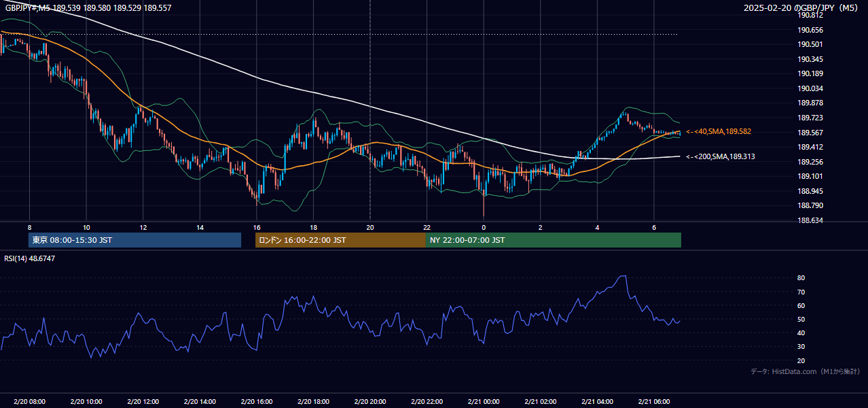Click price axis value 189.101

pos(810,176)
